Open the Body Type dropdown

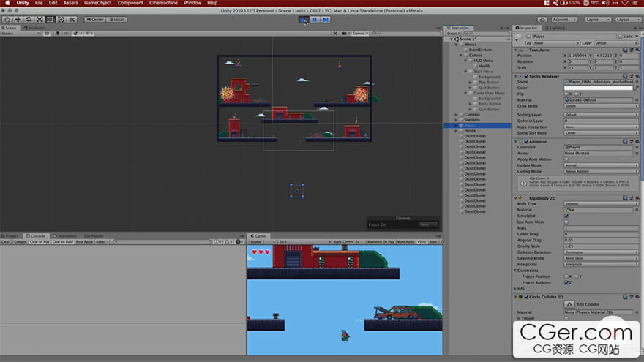tap(601, 203)
